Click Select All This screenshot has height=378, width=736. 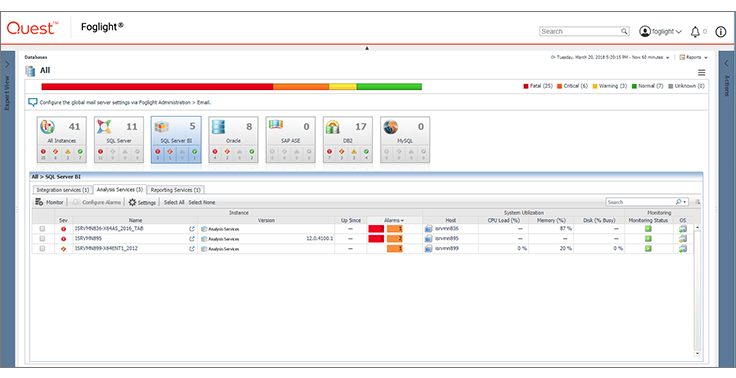click(x=174, y=202)
